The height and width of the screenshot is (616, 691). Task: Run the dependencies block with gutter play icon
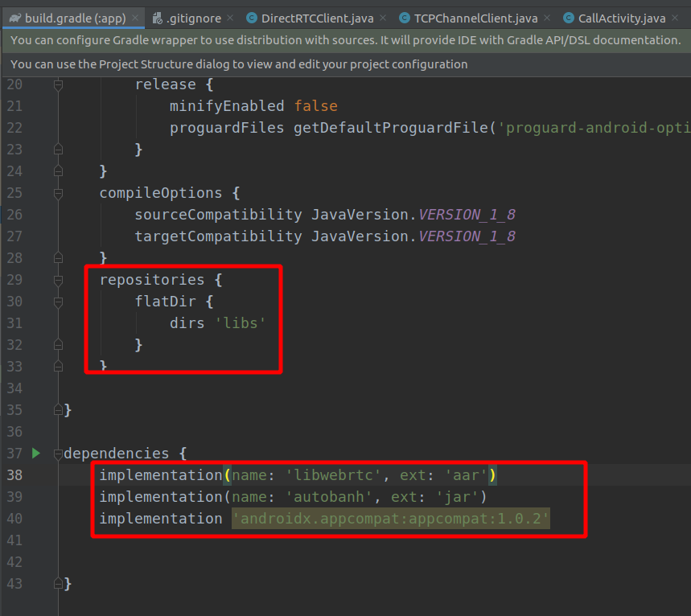tap(36, 453)
